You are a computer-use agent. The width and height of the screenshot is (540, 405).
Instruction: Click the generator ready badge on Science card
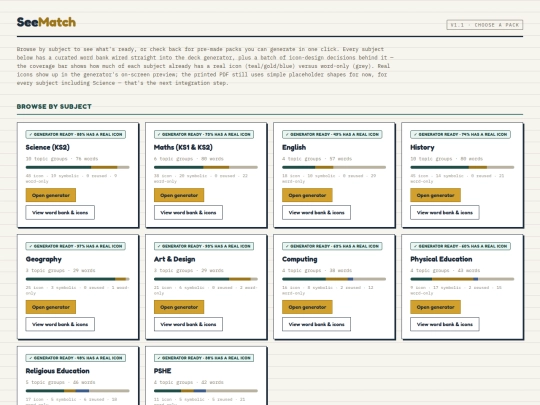(75, 134)
